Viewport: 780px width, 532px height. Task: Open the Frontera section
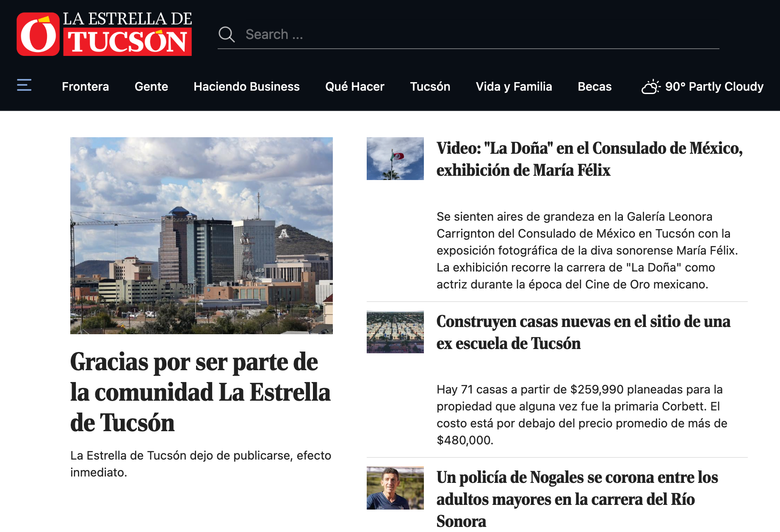point(86,86)
